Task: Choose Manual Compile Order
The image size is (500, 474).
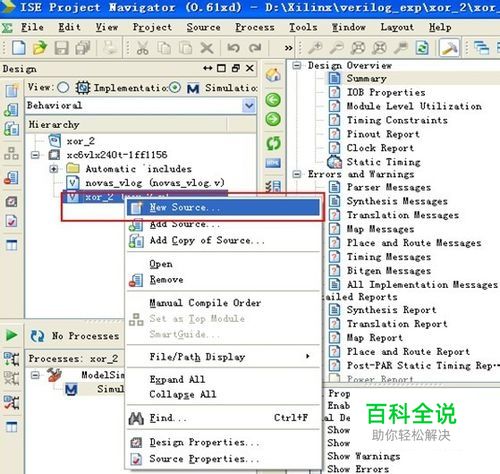Action: pyautogui.click(x=223, y=303)
